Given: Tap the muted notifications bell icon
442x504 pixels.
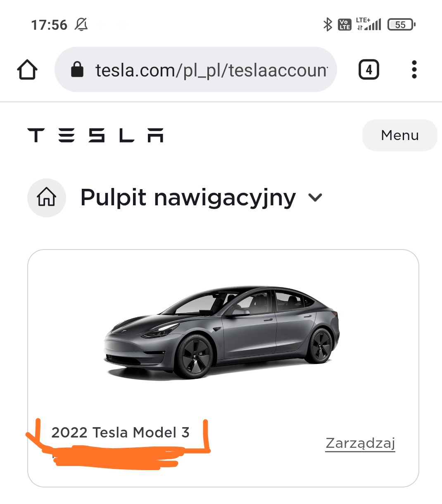Looking at the screenshot, I should (81, 25).
